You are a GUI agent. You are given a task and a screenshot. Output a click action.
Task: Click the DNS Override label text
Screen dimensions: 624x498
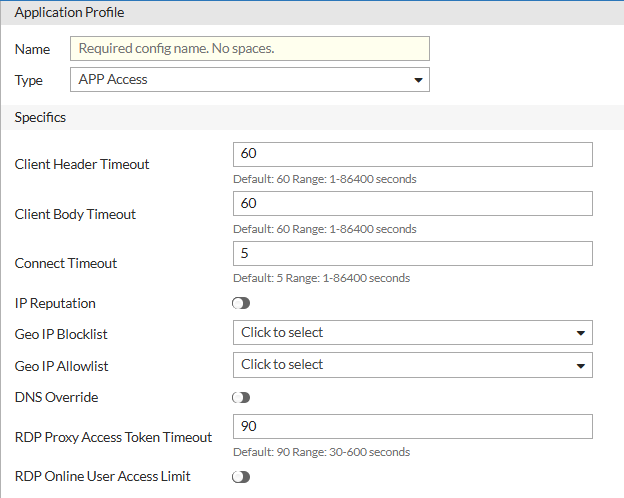pos(57,397)
